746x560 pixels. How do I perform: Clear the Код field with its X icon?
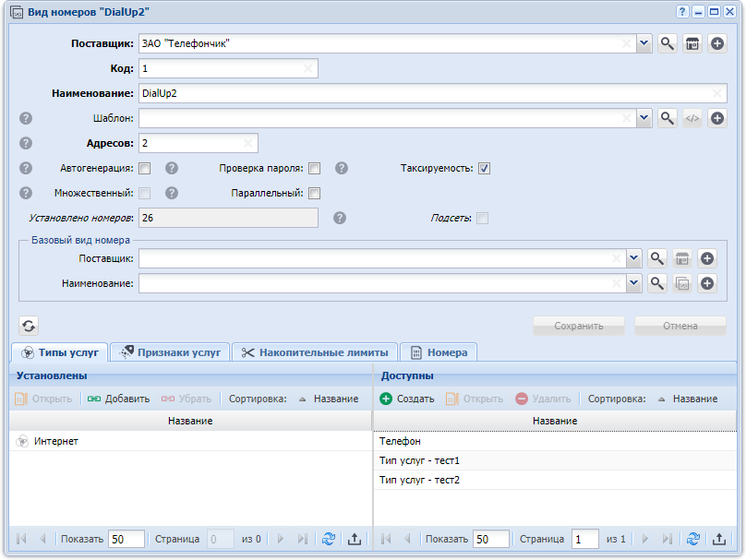click(307, 68)
